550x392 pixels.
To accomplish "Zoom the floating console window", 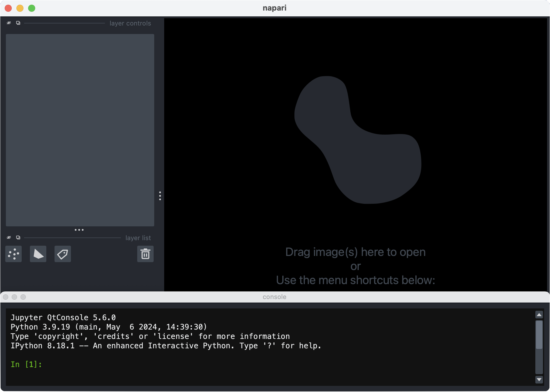I will [x=23, y=297].
